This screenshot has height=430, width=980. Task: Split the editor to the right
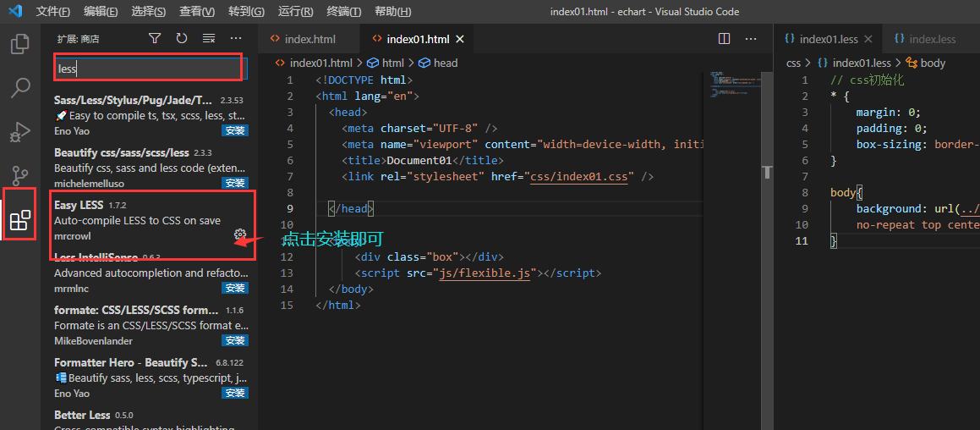click(725, 39)
